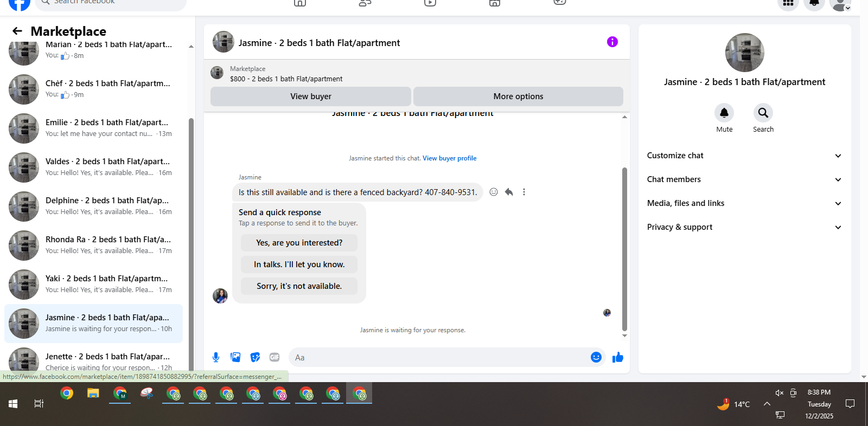Attach a photo file to message
The width and height of the screenshot is (868, 426).
[x=235, y=357]
